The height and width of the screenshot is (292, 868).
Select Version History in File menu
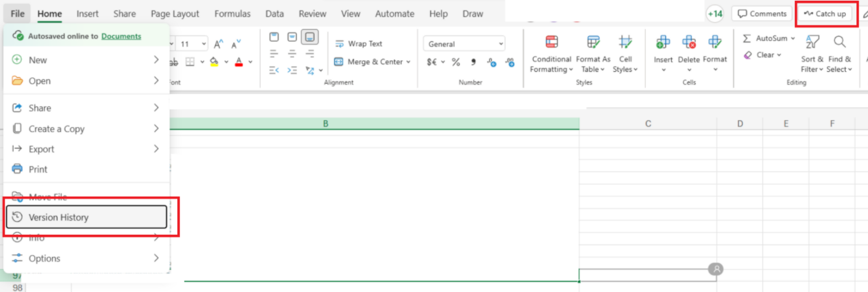(86, 217)
